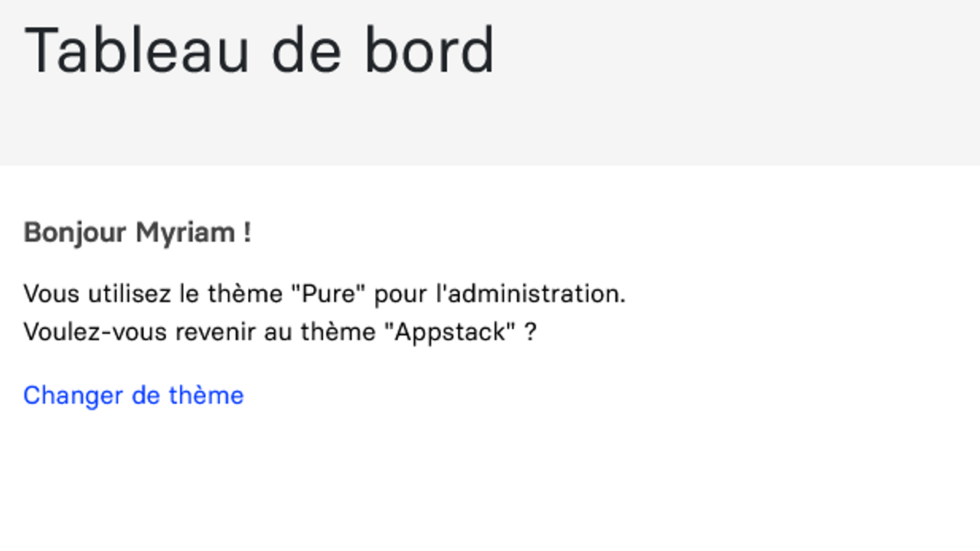
Task: Click the word "Changer" in the blue link
Action: 73,395
